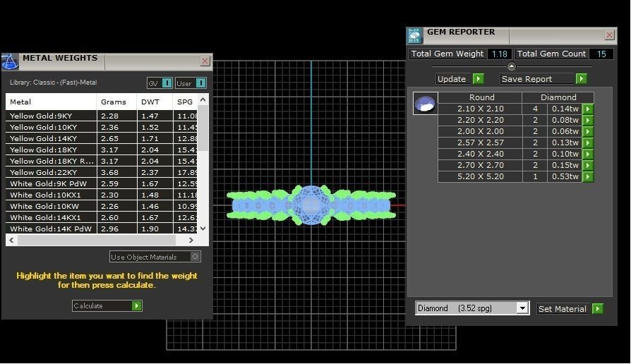Click the blue center stone in viewport
This screenshot has width=631, height=364.
[x=311, y=205]
